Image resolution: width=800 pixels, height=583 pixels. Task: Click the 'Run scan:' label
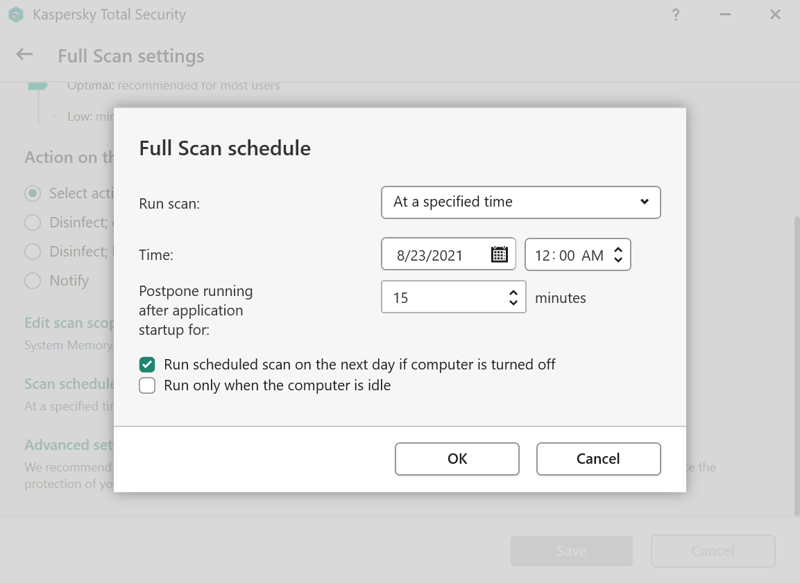(x=169, y=204)
